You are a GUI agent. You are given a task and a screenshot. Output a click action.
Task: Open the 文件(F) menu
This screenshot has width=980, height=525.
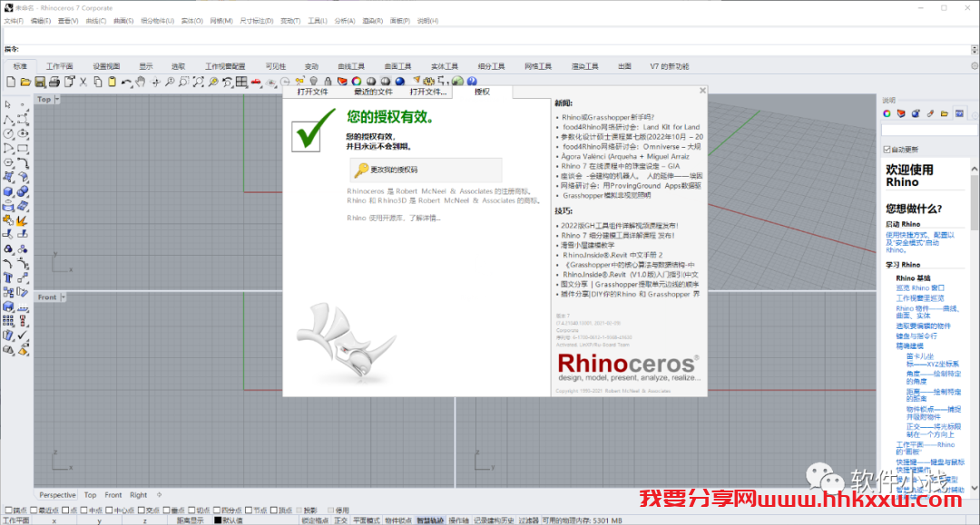[x=14, y=21]
